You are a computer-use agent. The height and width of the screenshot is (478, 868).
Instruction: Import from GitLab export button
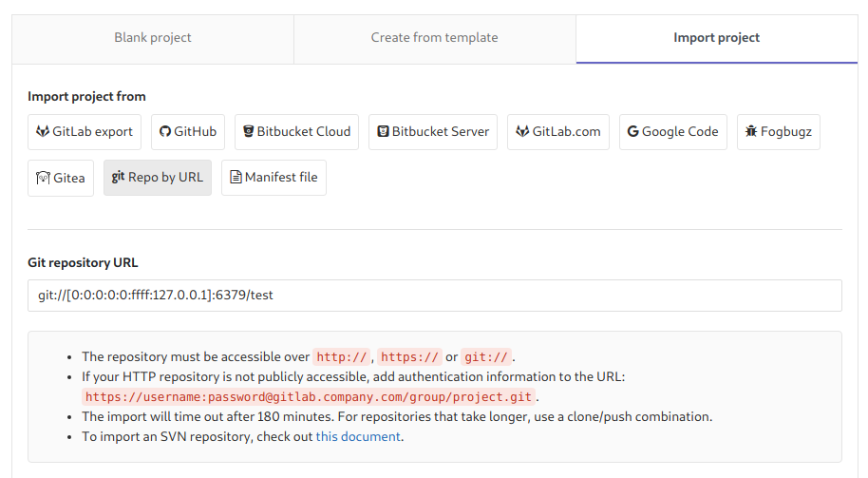pyautogui.click(x=85, y=132)
